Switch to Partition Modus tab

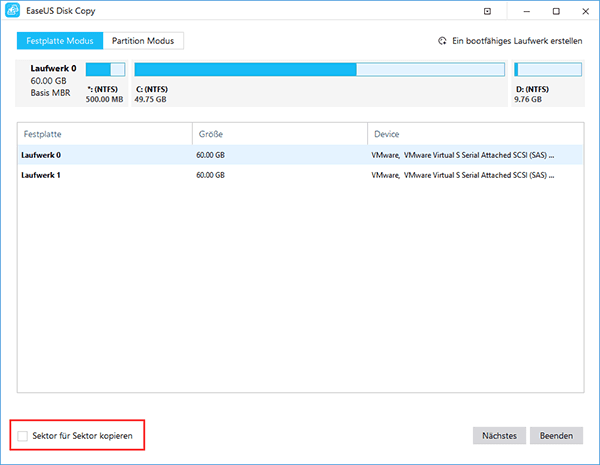(143, 41)
